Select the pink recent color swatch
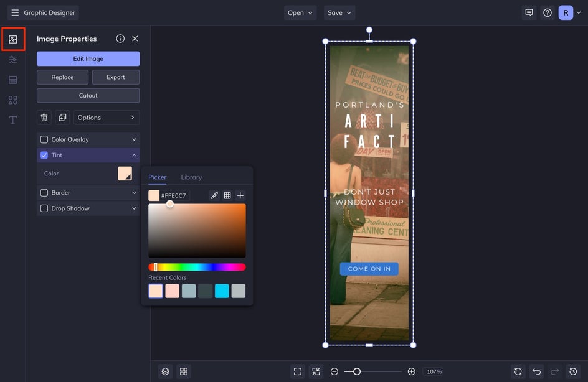The image size is (588, 382). [x=172, y=291]
